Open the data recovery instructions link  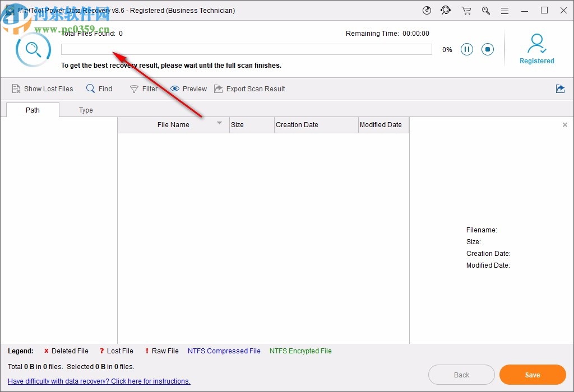[x=99, y=381]
